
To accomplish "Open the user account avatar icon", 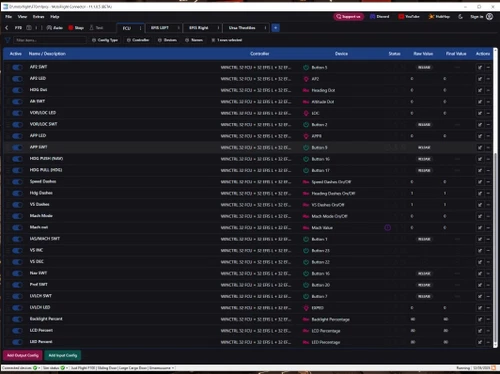I will 489,16.
